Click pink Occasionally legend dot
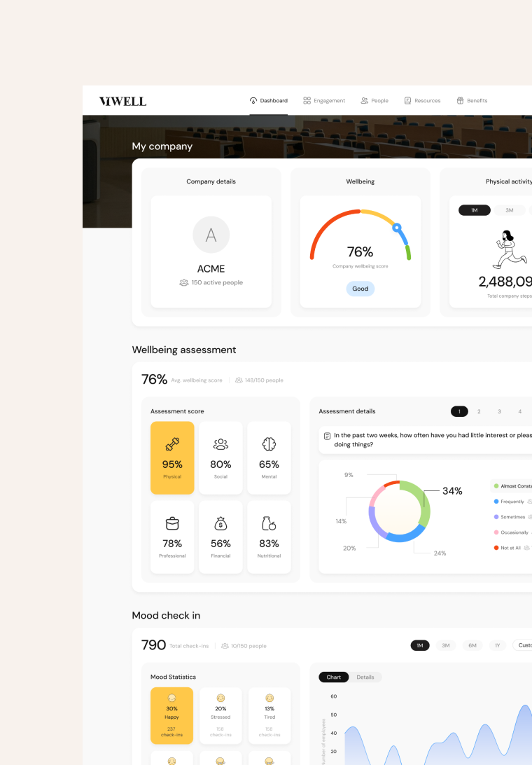The width and height of the screenshot is (532, 765). 496,532
